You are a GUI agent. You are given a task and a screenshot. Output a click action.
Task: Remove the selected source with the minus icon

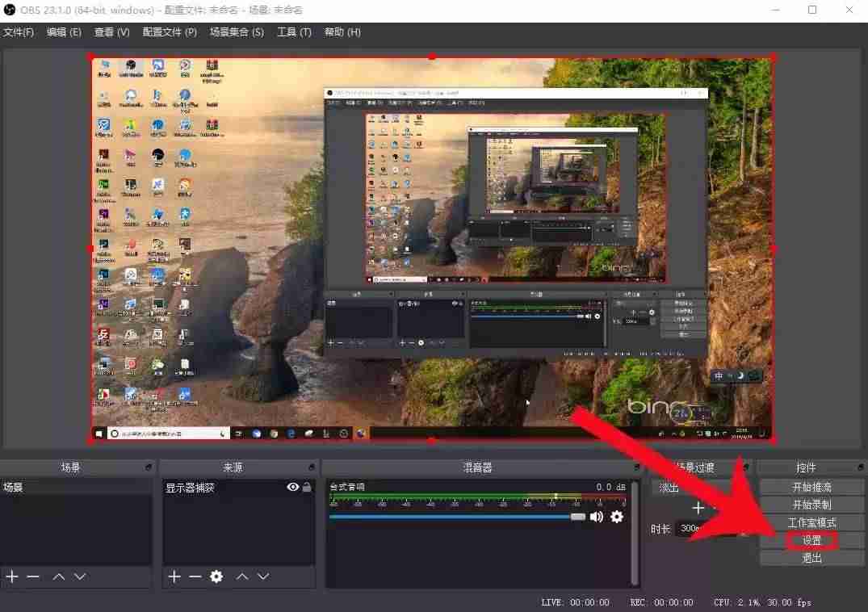click(195, 576)
